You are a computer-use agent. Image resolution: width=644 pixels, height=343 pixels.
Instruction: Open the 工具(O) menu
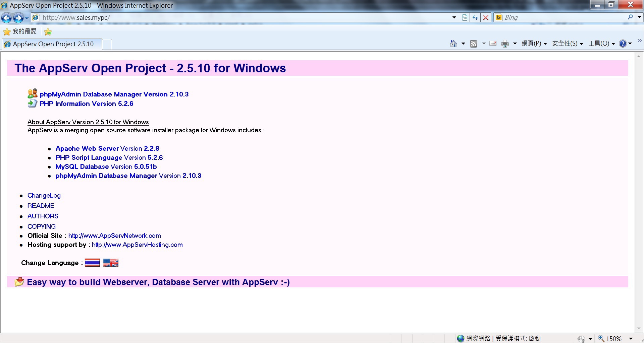(x=602, y=44)
